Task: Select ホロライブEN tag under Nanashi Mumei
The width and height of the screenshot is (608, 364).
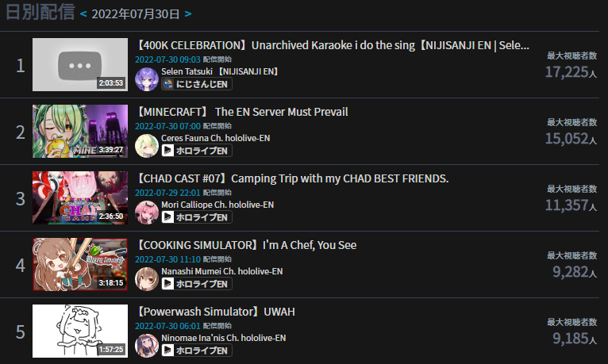Action: [197, 284]
